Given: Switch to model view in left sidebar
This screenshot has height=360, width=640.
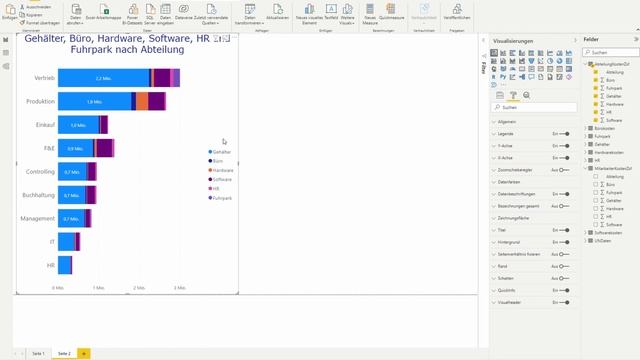Looking at the screenshot, I should point(6,66).
